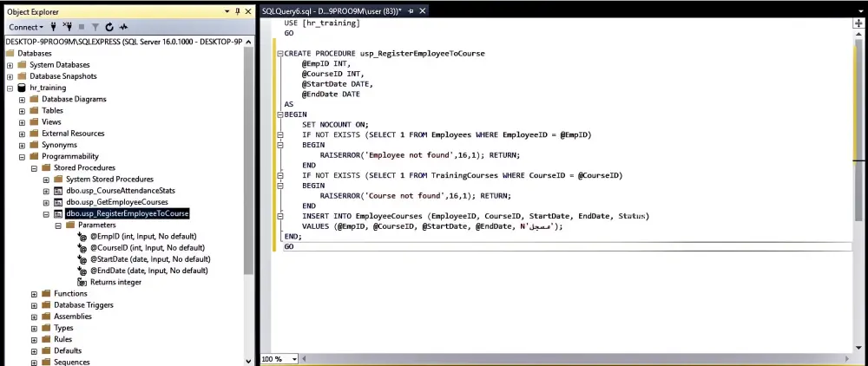Select the @StartDate parameter text
The width and height of the screenshot is (868, 366).
[x=150, y=259]
